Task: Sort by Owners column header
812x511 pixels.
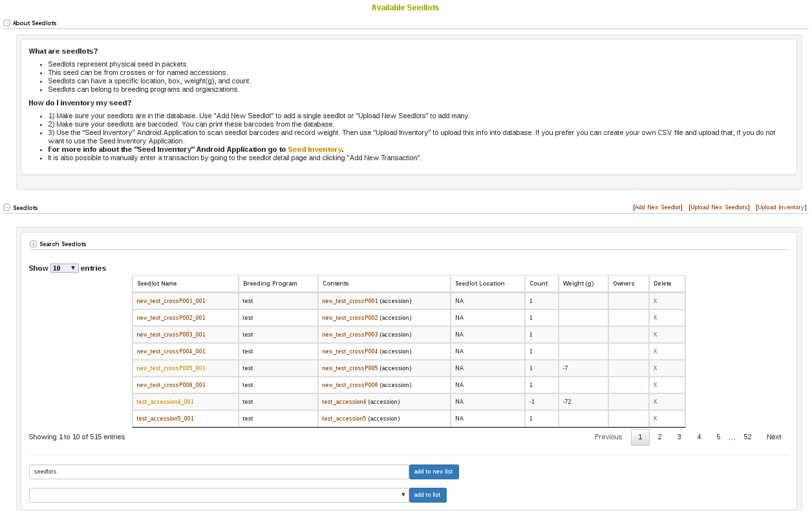Action: 628,284
